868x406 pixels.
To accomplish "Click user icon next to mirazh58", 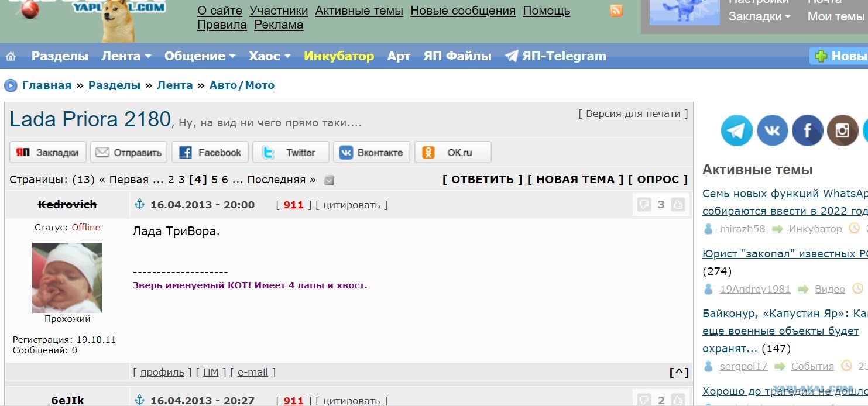I will click(x=708, y=229).
